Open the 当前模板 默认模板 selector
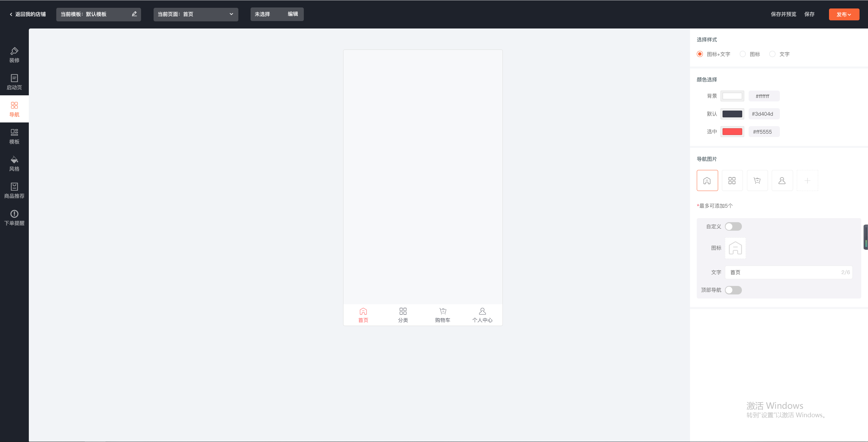This screenshot has width=868, height=442. click(x=92, y=14)
